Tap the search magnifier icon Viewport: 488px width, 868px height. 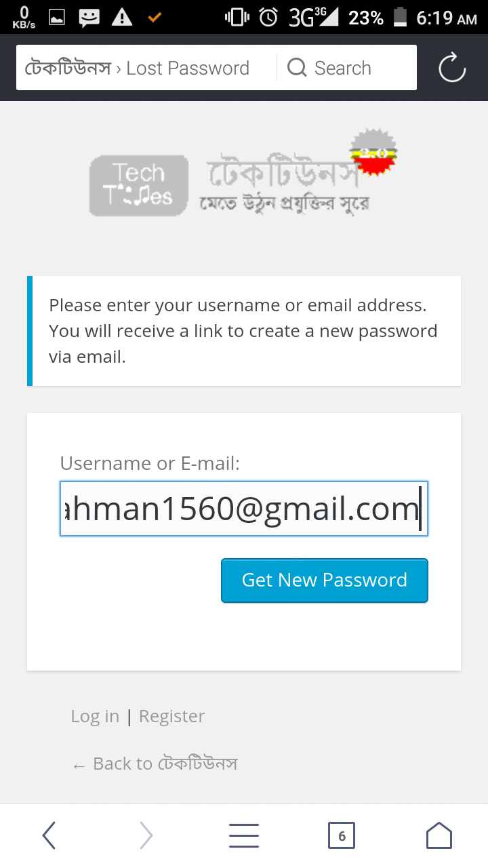point(297,68)
